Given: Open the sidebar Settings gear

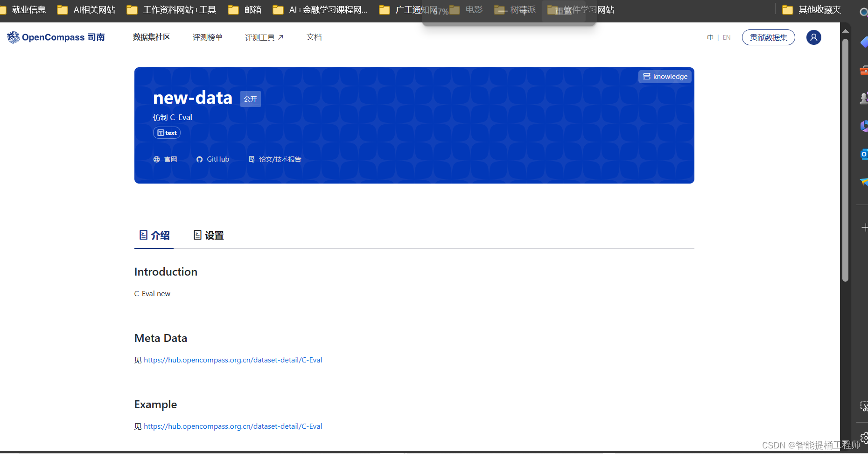Looking at the screenshot, I should 864,438.
